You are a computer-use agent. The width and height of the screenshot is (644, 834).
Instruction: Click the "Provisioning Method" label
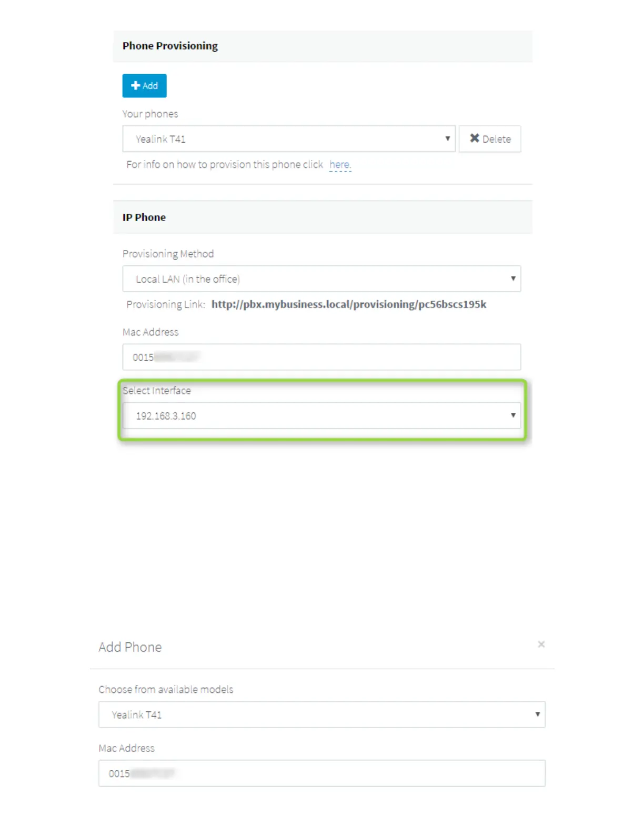168,254
